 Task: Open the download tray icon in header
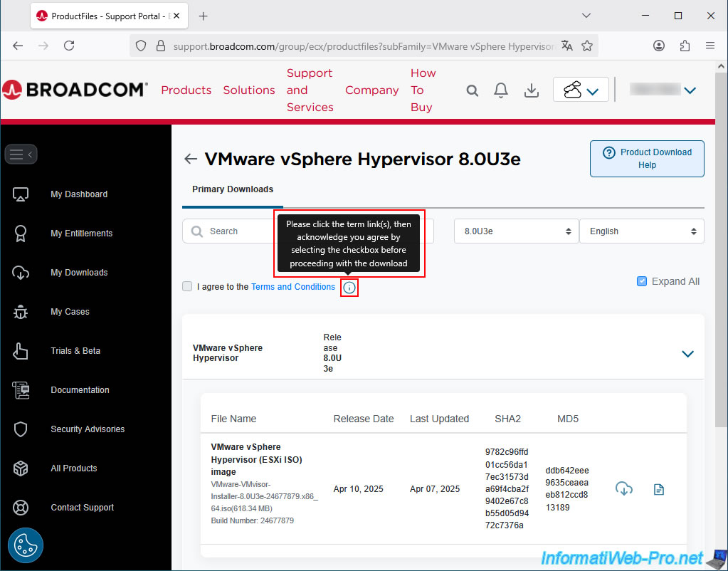[531, 90]
